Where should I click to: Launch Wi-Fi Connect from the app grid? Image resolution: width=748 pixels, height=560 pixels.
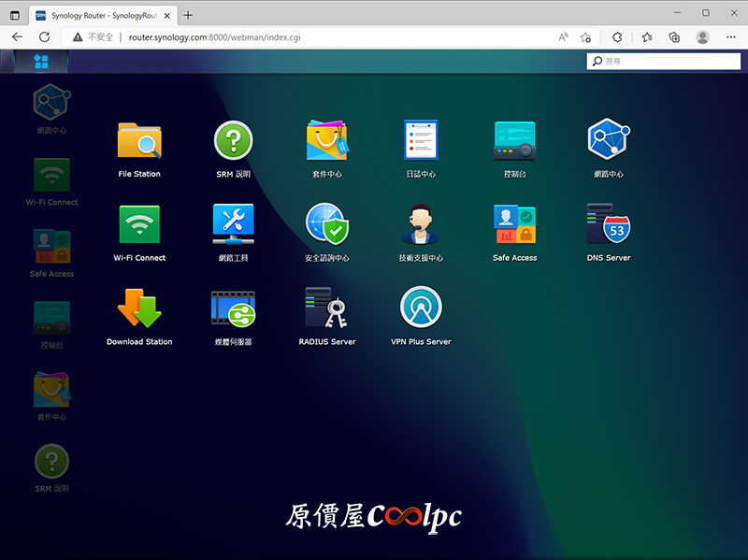(x=139, y=233)
